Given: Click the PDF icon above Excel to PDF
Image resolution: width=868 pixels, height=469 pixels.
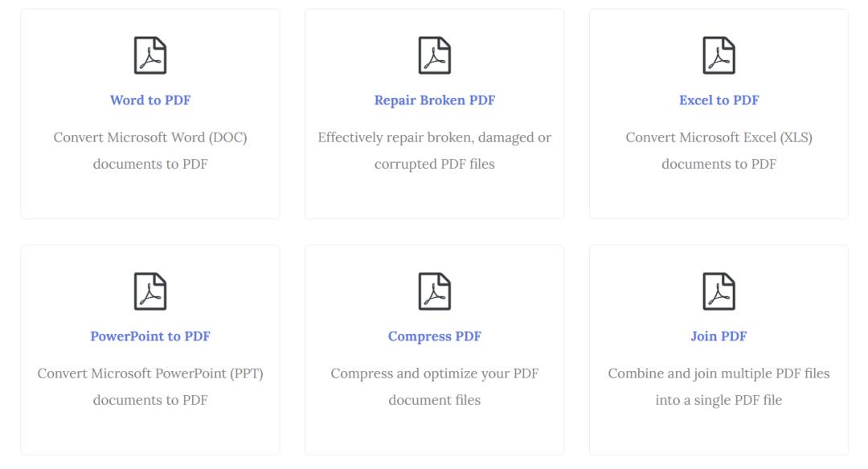Looking at the screenshot, I should [x=719, y=55].
